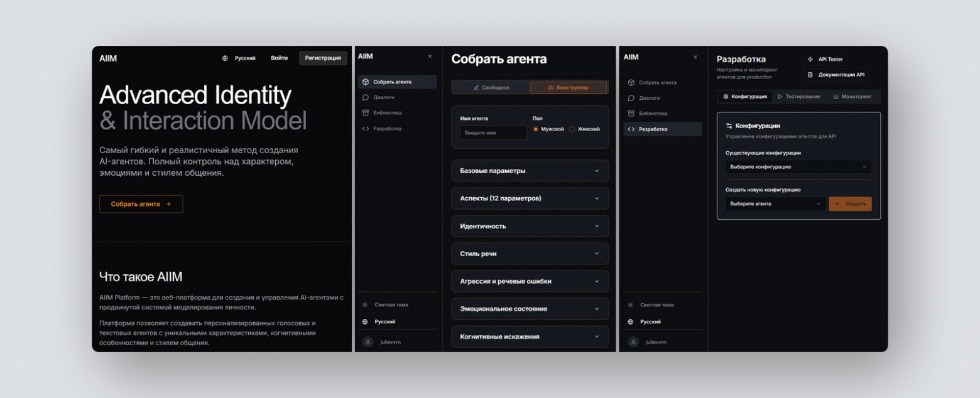
Task: Click the pencil icon on the Свободное tab
Action: tap(476, 88)
